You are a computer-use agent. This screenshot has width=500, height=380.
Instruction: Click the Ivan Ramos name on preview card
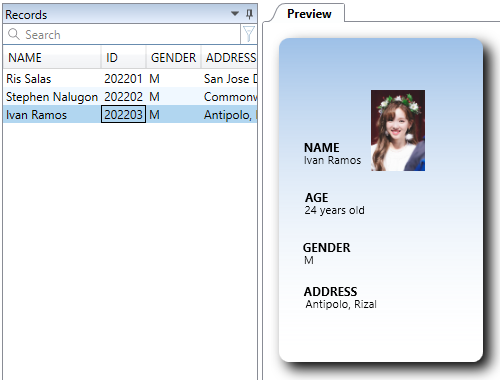332,160
